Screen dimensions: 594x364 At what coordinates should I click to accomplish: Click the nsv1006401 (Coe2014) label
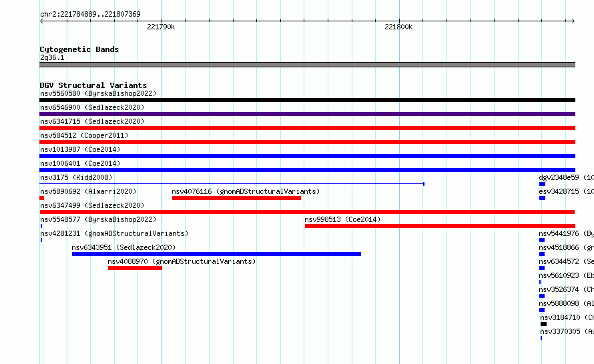click(80, 163)
